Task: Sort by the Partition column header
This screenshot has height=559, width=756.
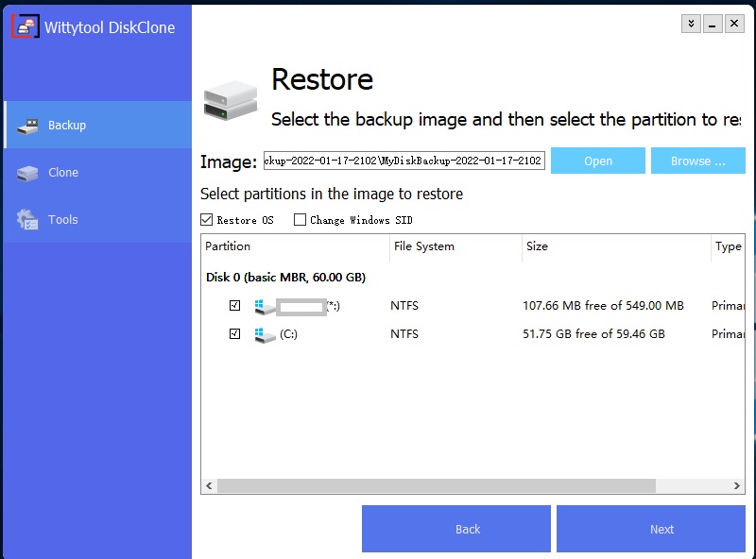Action: 295,246
